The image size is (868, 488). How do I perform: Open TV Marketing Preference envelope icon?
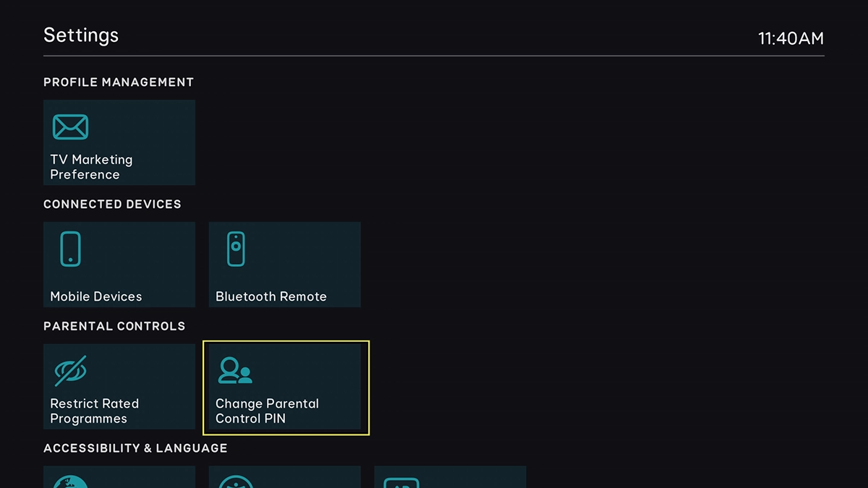[70, 125]
